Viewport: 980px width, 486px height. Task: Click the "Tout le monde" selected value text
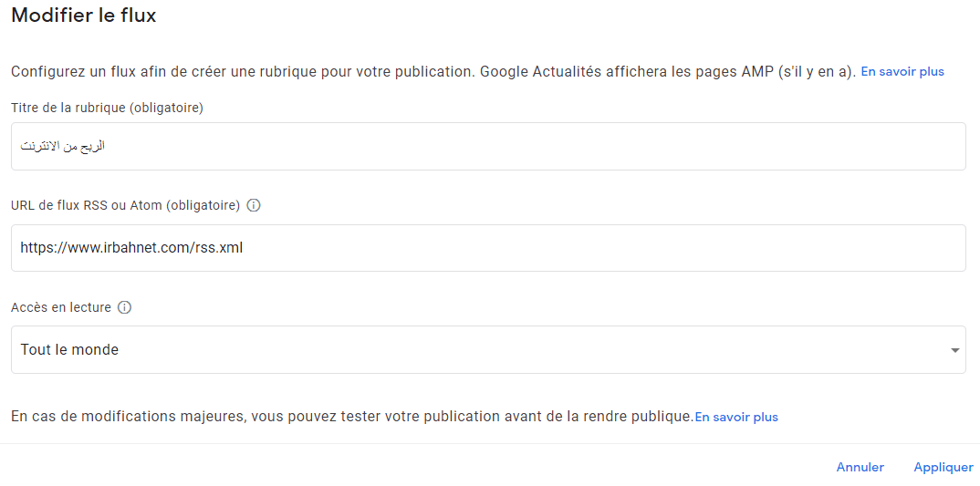tap(69, 350)
